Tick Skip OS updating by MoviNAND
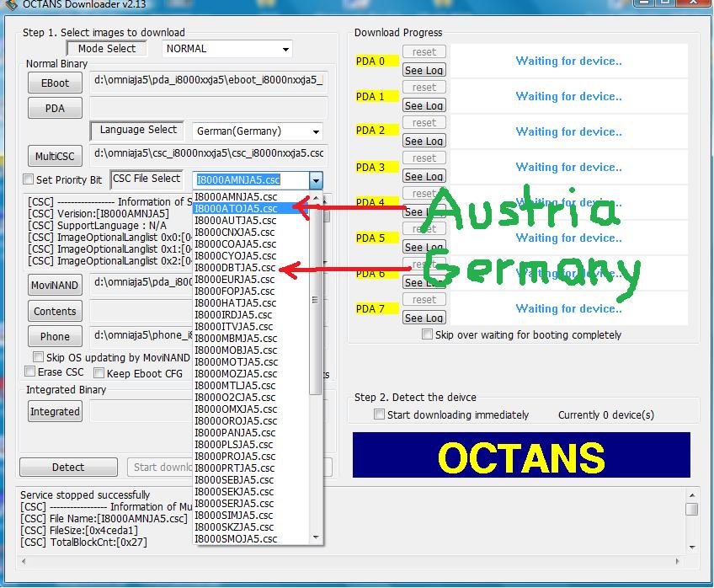 [38, 357]
